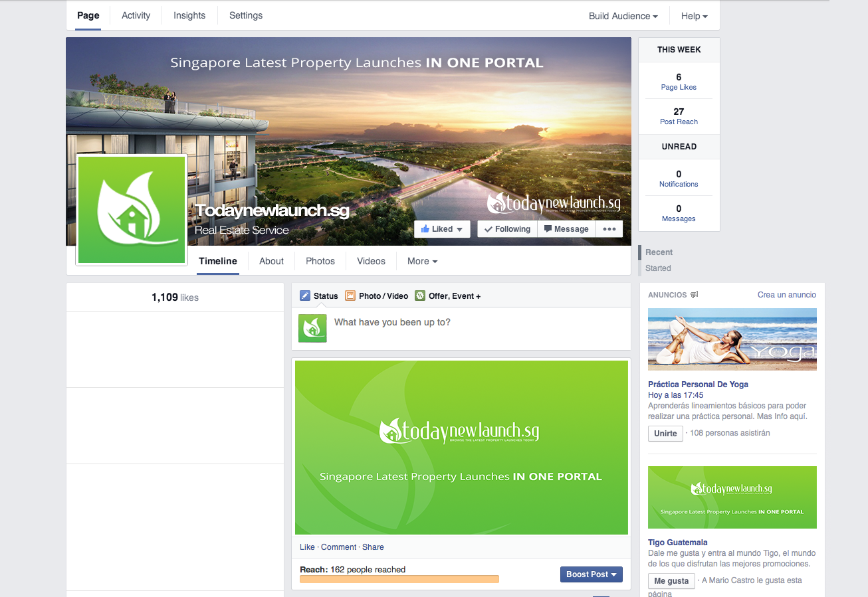868x597 pixels.
Task: Open the yoga ad image
Action: [732, 339]
